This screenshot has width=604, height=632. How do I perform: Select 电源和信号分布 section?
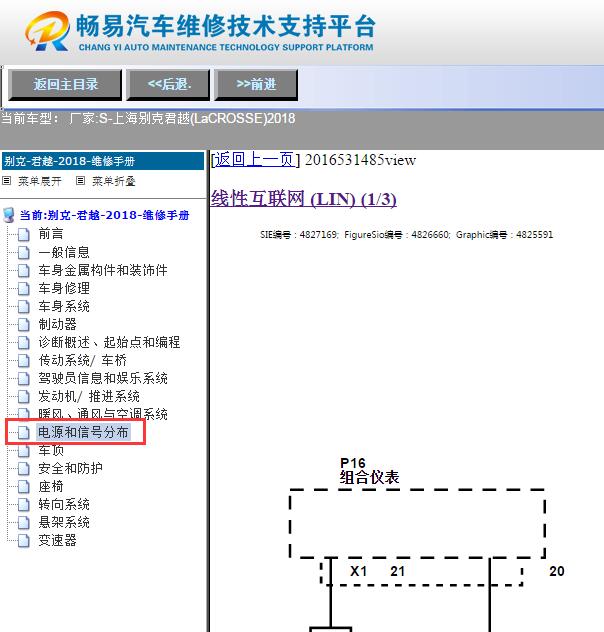(83, 432)
